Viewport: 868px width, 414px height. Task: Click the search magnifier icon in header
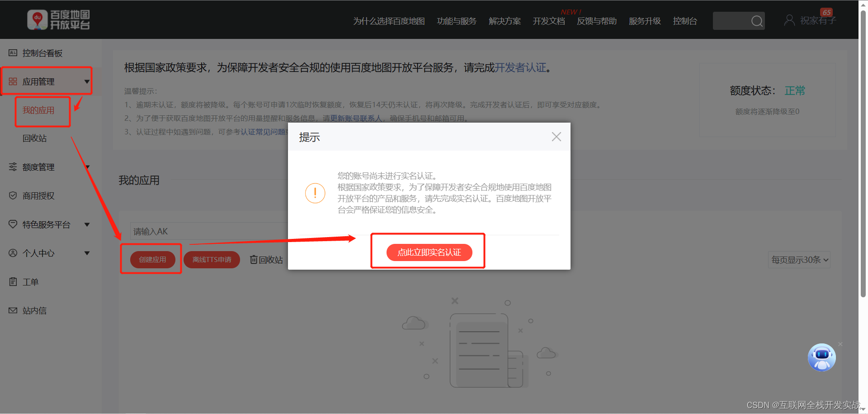(756, 21)
